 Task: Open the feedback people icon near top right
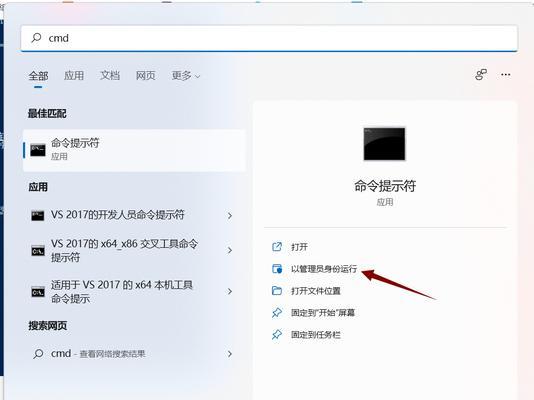pos(481,75)
